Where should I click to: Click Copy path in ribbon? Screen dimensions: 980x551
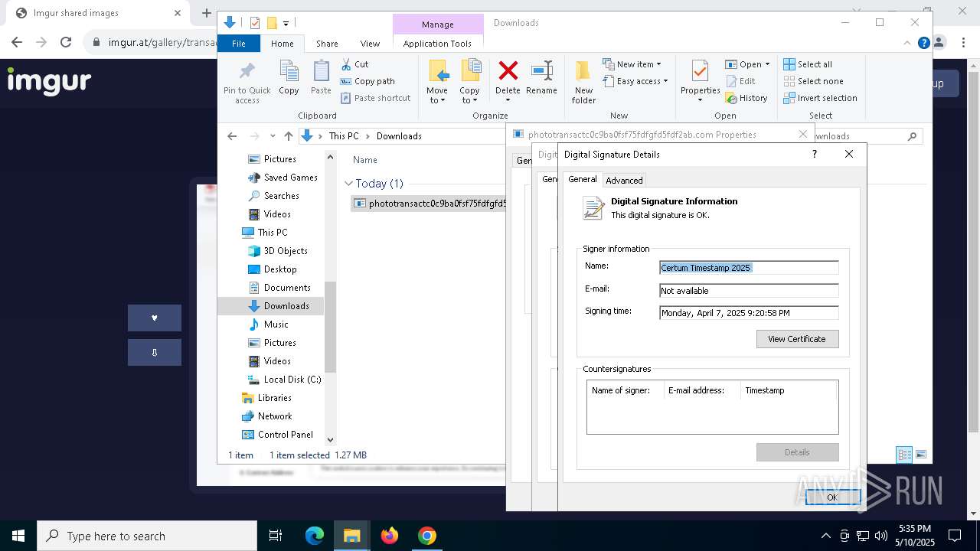(x=367, y=81)
